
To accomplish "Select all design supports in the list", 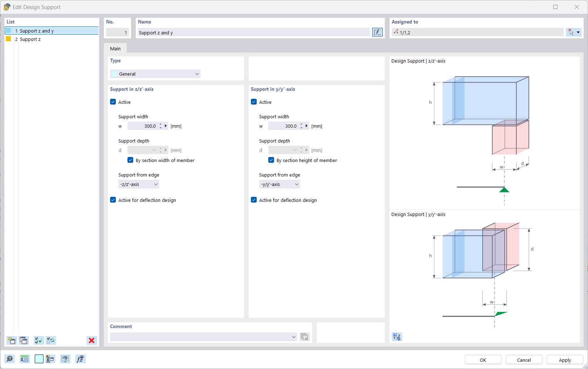I will (x=38, y=340).
